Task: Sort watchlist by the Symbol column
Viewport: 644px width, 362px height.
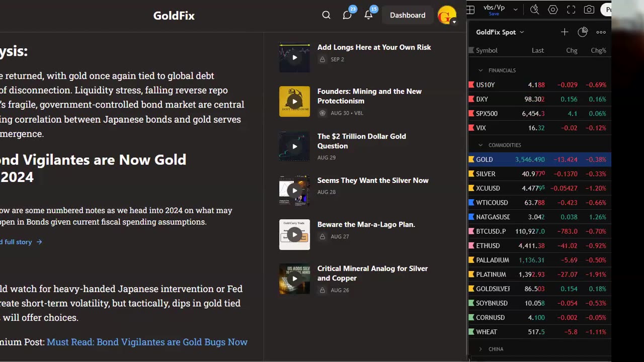Action: tap(487, 50)
